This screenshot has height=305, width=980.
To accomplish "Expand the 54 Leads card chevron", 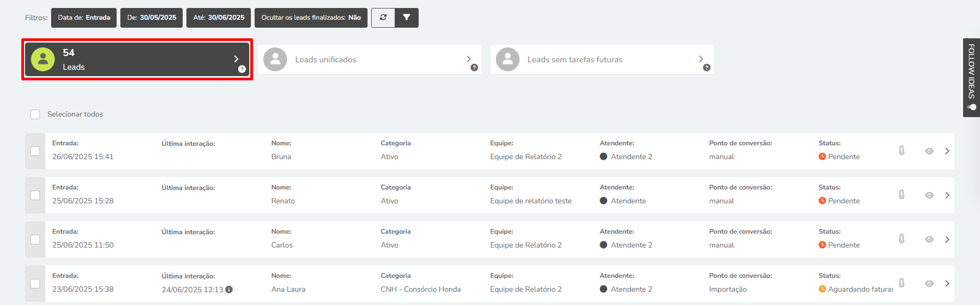I will (236, 59).
